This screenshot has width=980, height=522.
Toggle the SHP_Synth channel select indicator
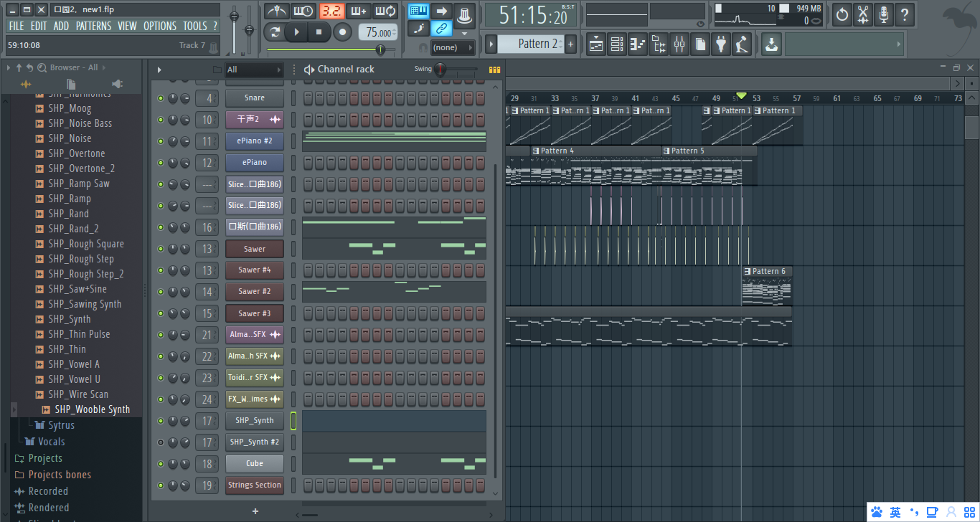[293, 421]
